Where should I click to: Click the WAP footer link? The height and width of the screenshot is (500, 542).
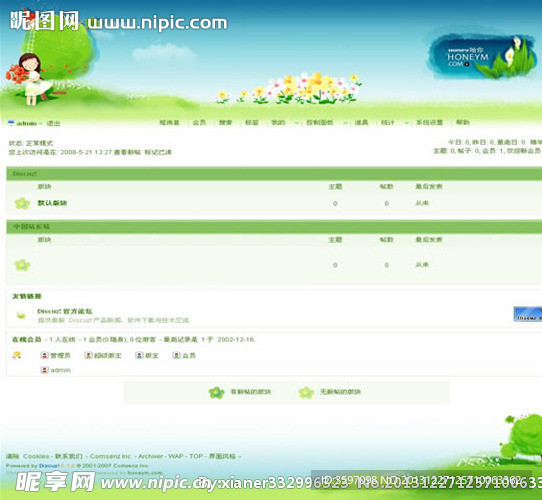click(x=176, y=456)
